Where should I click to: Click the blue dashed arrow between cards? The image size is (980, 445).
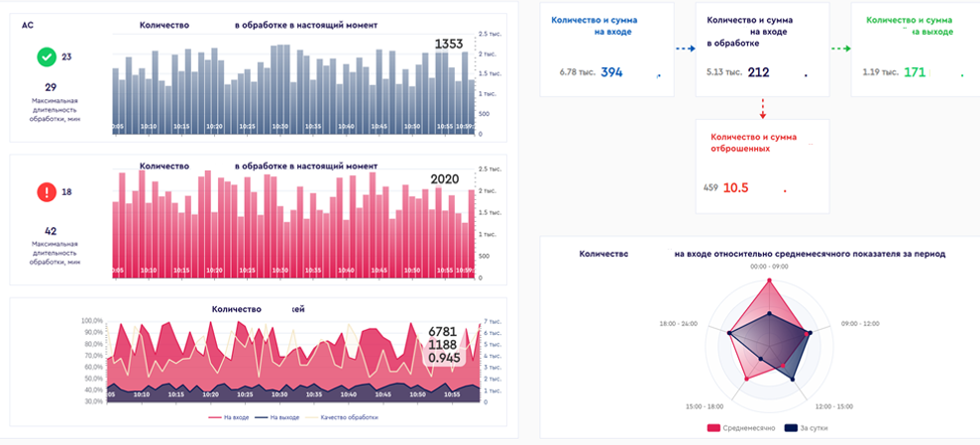(685, 49)
